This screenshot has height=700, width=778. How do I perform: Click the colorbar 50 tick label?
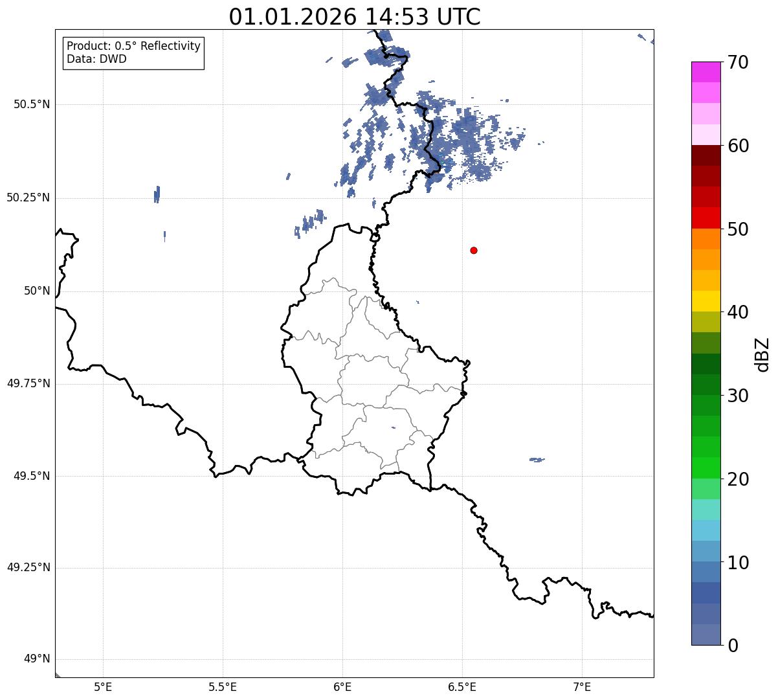[x=738, y=229]
